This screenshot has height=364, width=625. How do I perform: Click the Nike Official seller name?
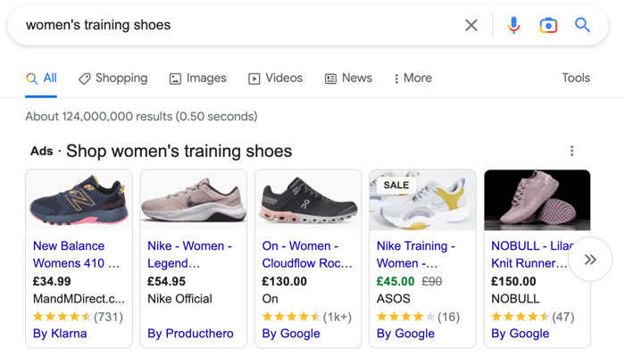[179, 299]
